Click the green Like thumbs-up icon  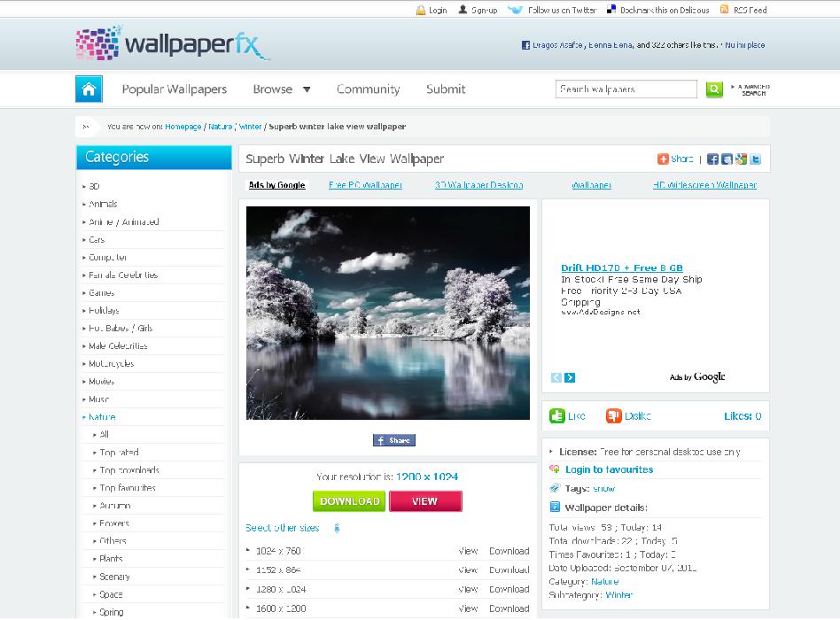click(556, 415)
